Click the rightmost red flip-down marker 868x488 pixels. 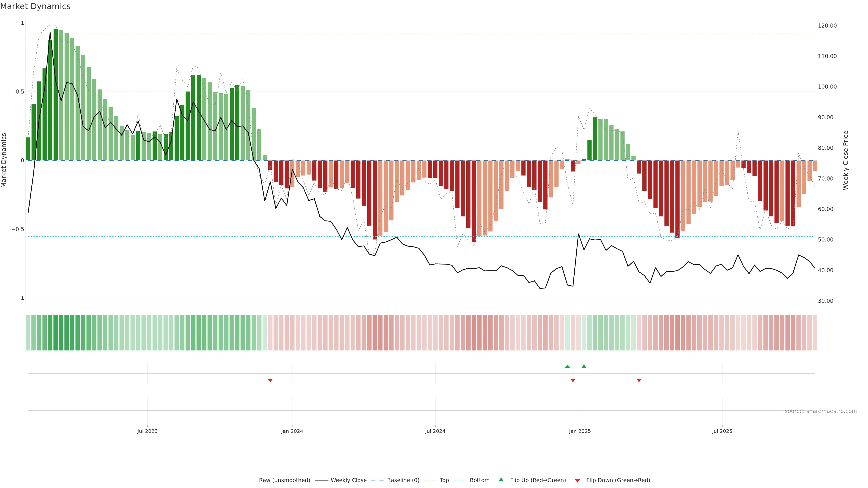(x=639, y=380)
